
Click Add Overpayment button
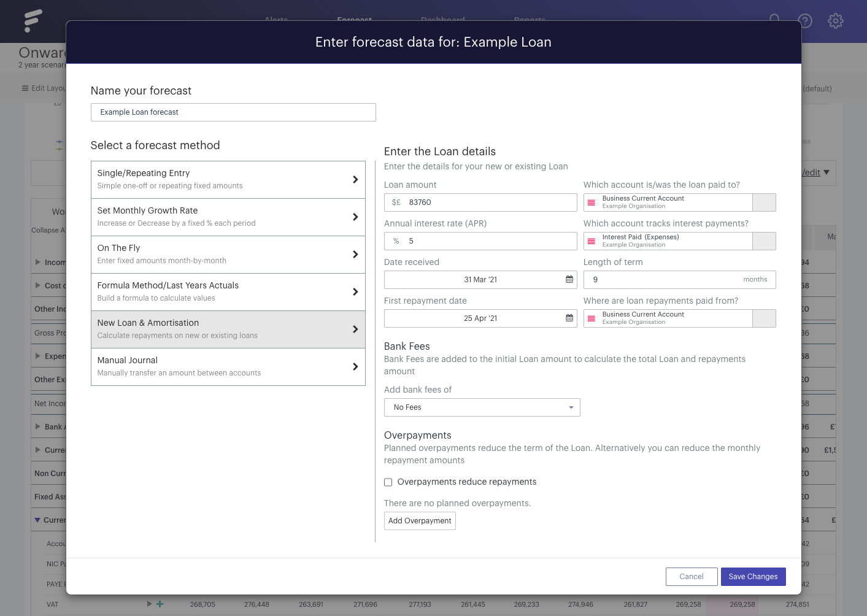(x=420, y=521)
